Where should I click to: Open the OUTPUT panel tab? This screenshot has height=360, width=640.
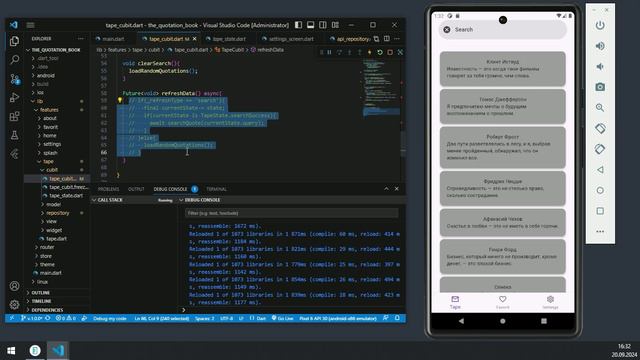[136, 189]
